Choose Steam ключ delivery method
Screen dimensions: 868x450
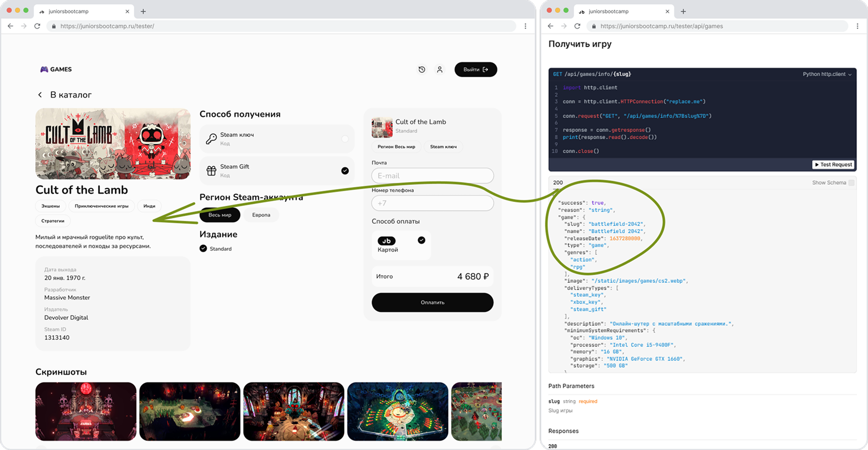coord(277,139)
